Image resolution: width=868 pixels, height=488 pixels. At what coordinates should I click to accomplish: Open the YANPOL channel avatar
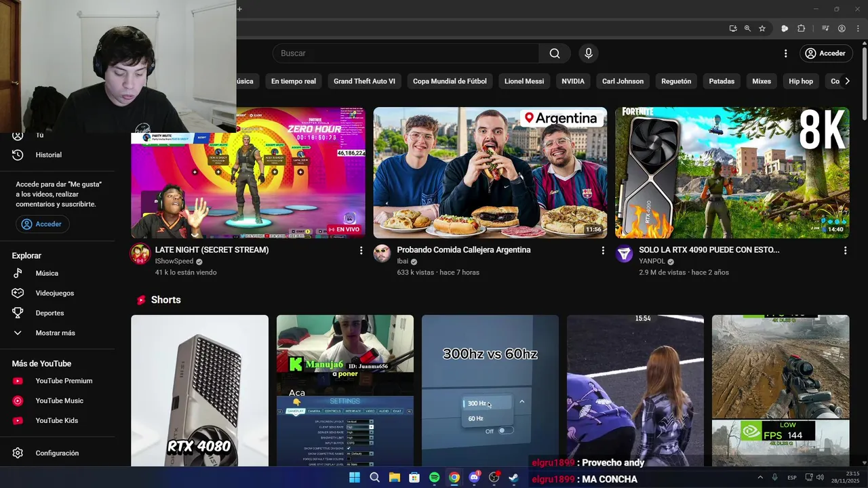point(625,254)
